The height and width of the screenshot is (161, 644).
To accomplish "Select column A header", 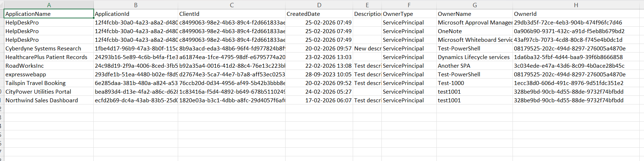I will coord(49,5).
